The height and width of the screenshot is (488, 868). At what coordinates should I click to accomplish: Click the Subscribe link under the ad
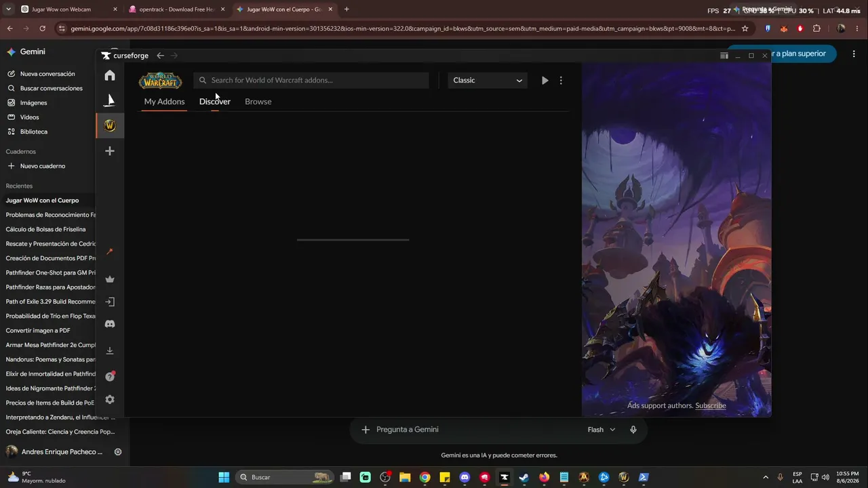711,405
